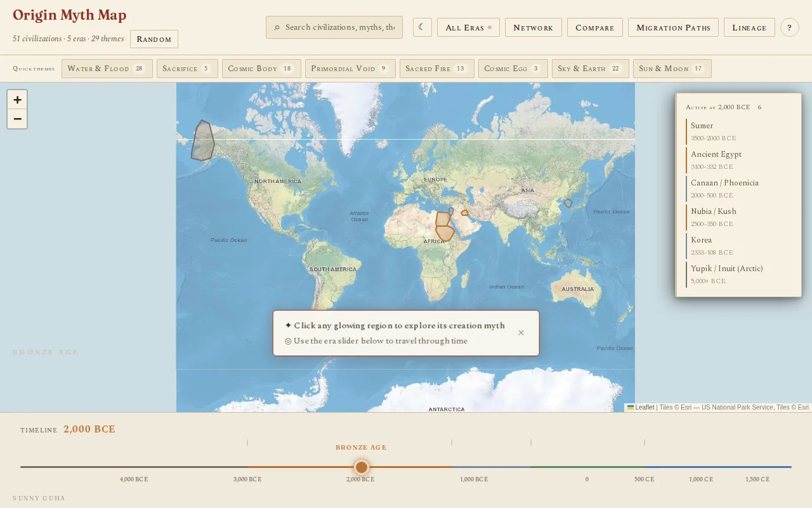The image size is (812, 508).
Task: Click the Sumer region polygon on map
Action: [464, 213]
